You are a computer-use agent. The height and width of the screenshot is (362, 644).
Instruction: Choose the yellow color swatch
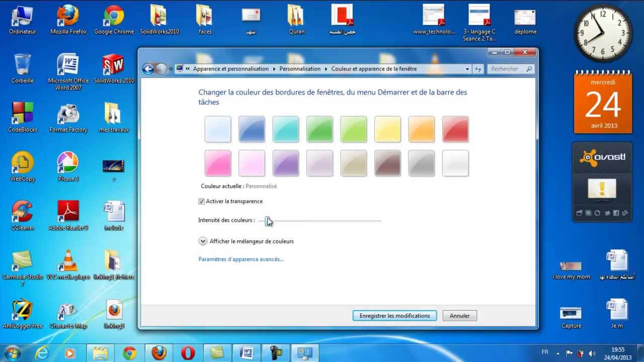click(x=387, y=129)
